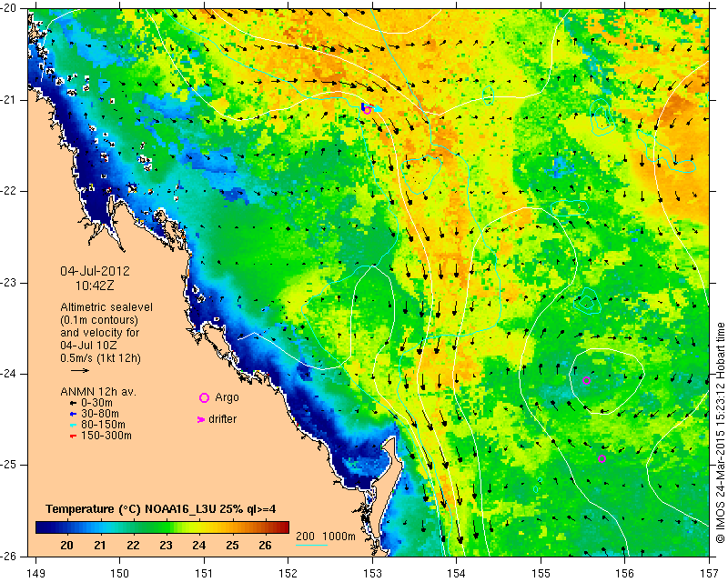Click the colorbar tick label 24
Viewport: 728px width, 582px height.
pyautogui.click(x=199, y=546)
